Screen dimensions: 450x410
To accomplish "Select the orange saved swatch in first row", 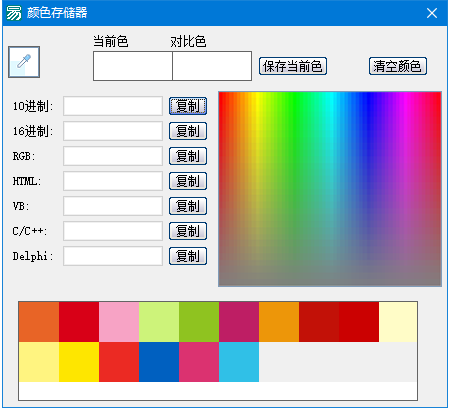I will [39, 322].
